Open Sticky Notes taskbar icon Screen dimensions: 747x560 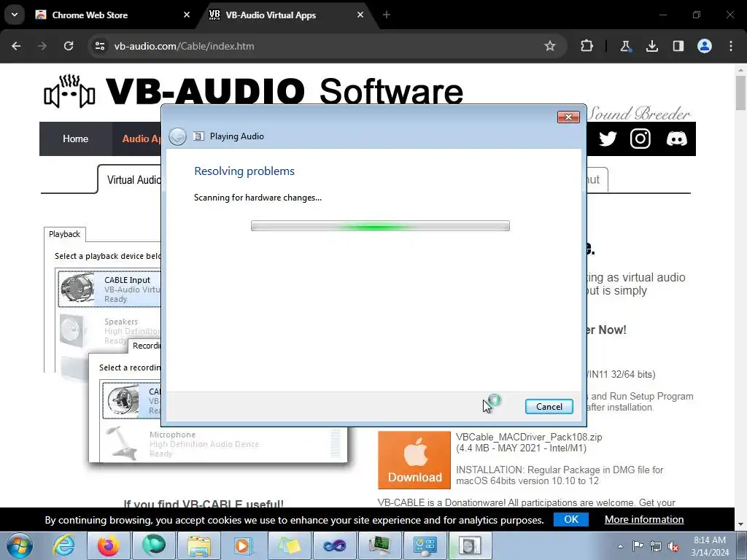pyautogui.click(x=289, y=545)
